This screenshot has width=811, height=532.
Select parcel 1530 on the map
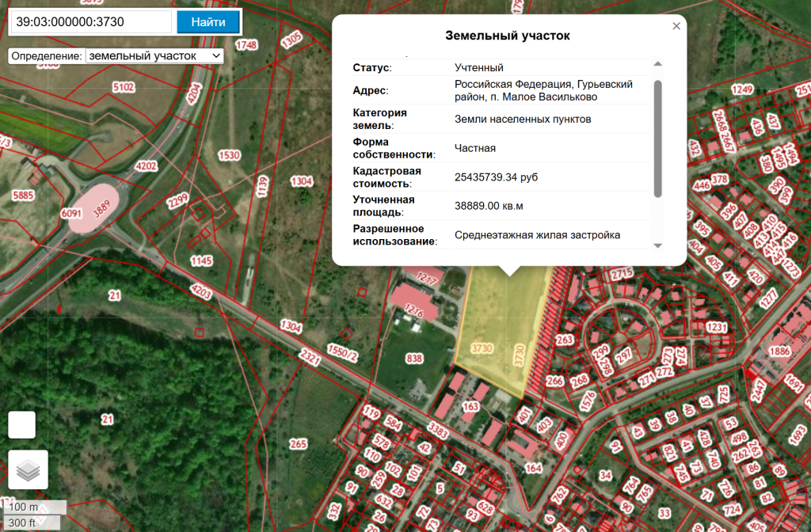(229, 155)
